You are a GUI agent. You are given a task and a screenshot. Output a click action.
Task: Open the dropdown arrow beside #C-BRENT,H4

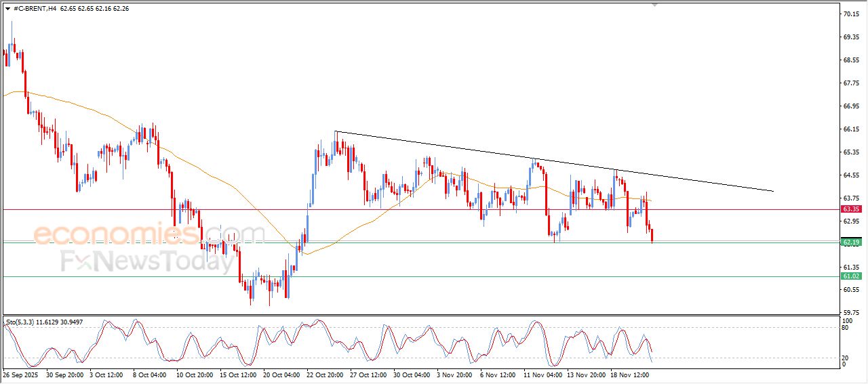[x=7, y=8]
